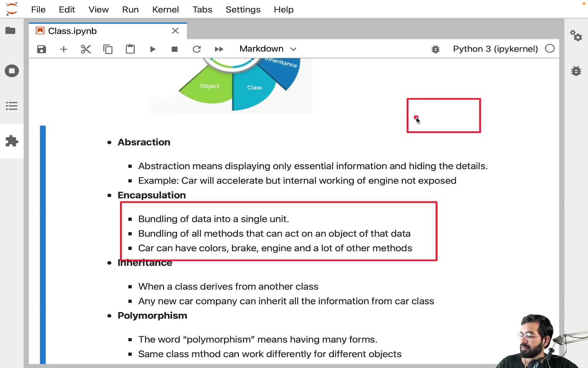Restart kernel and run all cells
This screenshot has width=588, height=368.
[x=219, y=49]
